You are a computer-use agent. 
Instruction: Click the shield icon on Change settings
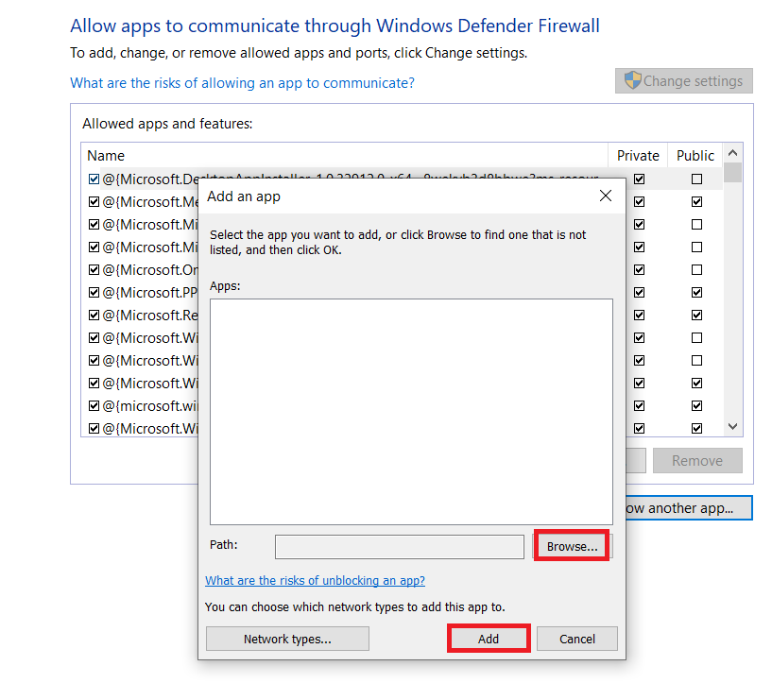click(633, 81)
